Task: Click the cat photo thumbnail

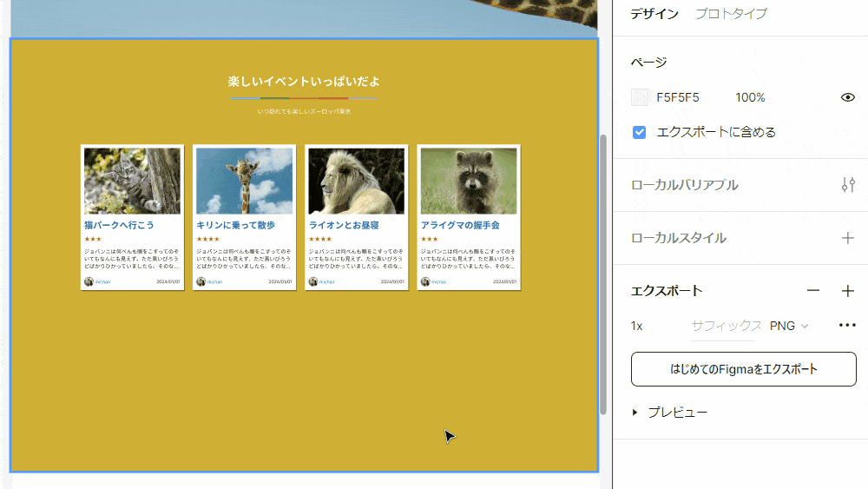Action: point(132,181)
